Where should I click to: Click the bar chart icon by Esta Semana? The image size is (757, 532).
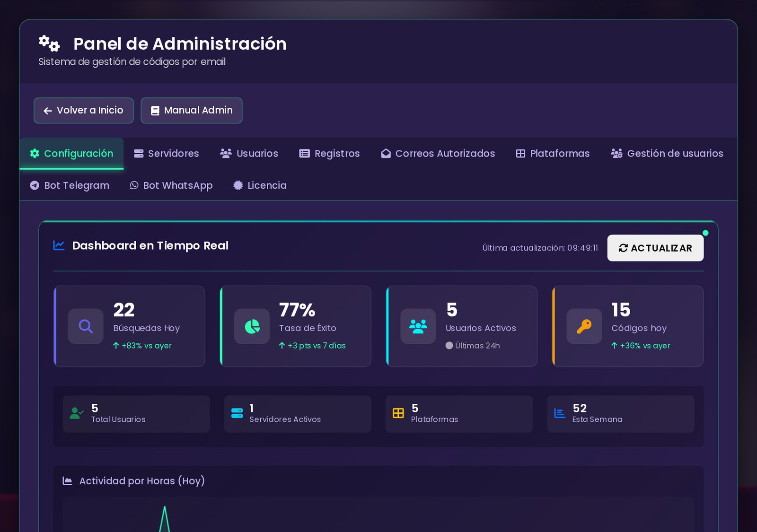(x=560, y=413)
